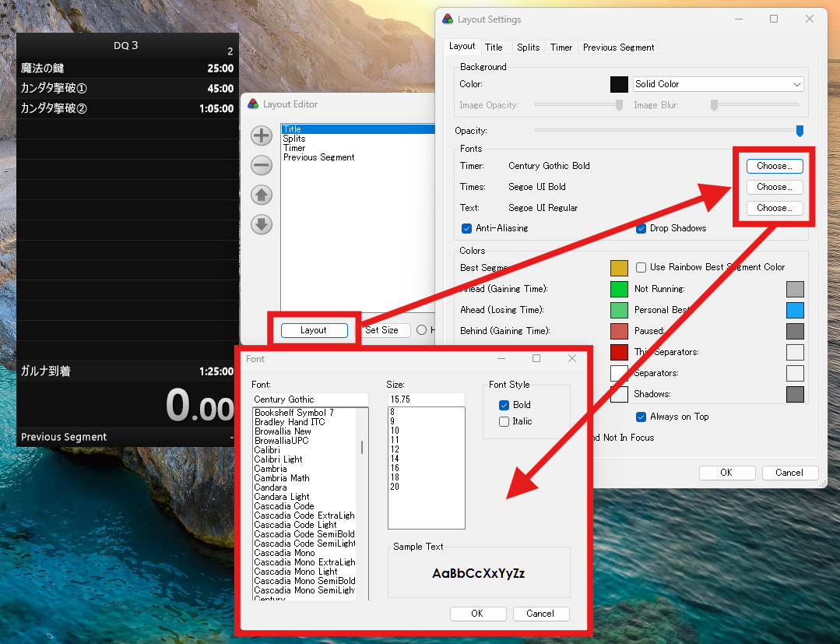This screenshot has width=840, height=644.
Task: Click the move component up arrow icon
Action: tap(262, 195)
